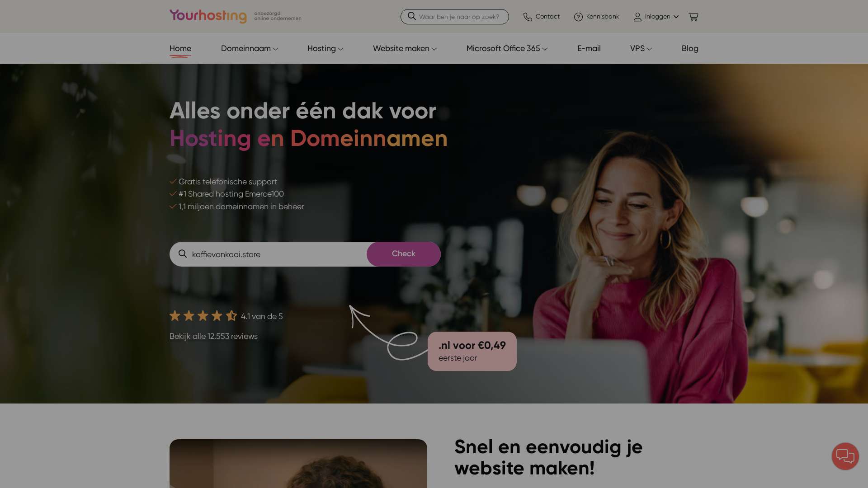Click the header search magnifier icon
Screen dimensions: 868x488
point(411,16)
